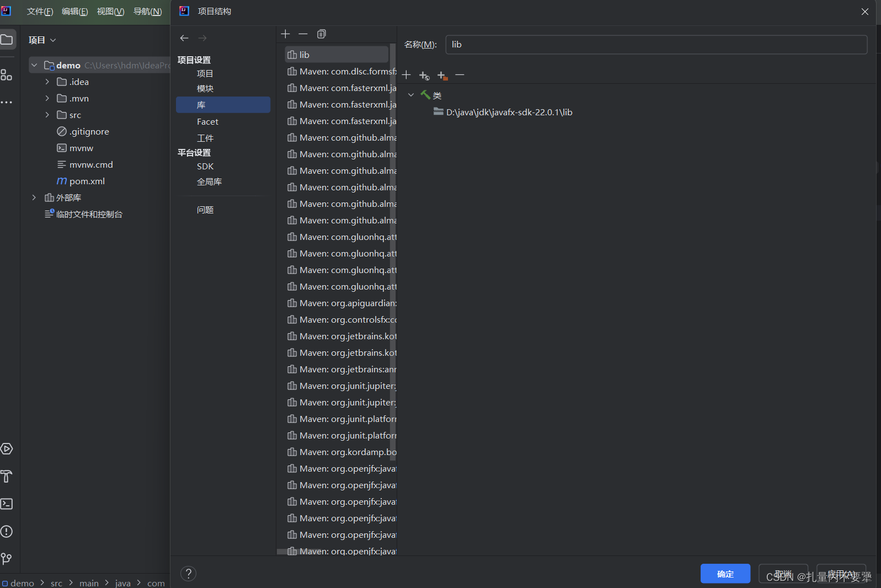
Task: Remove the selected library
Action: (x=303, y=34)
